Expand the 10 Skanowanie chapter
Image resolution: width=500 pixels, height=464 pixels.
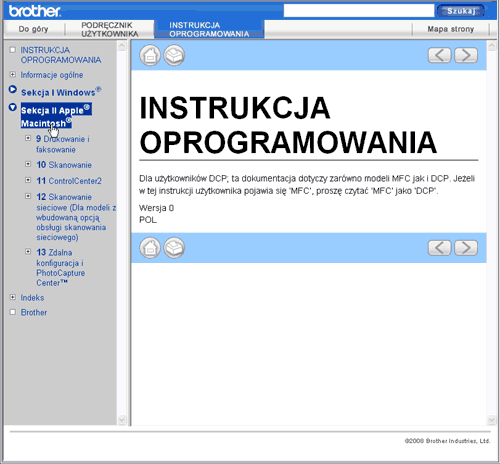click(x=28, y=164)
